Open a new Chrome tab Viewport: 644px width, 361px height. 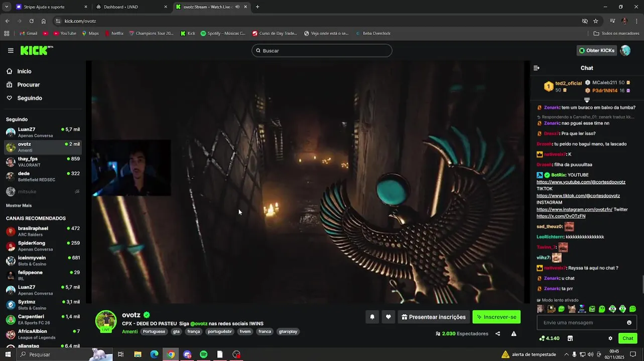[x=257, y=7]
